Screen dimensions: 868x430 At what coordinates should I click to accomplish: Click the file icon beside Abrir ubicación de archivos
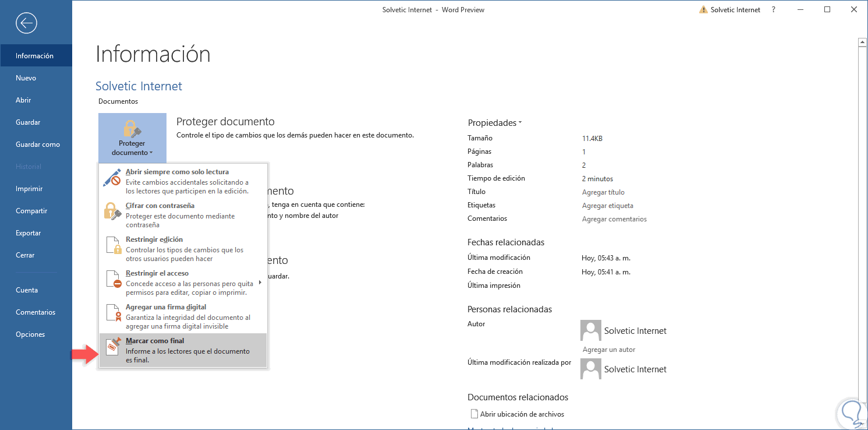point(474,414)
